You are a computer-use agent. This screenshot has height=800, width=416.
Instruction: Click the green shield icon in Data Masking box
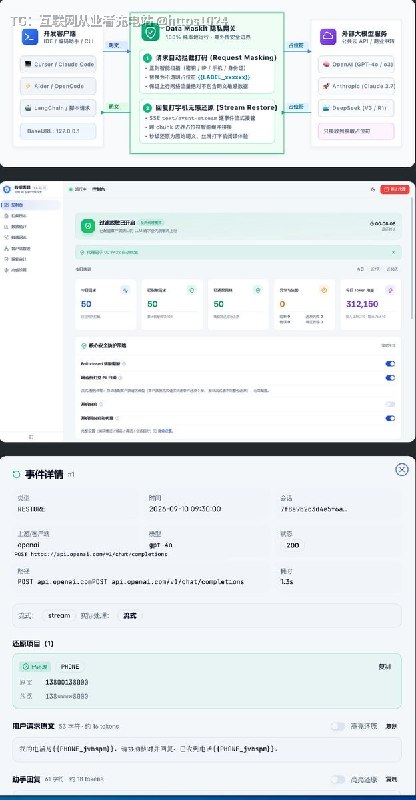click(x=150, y=33)
